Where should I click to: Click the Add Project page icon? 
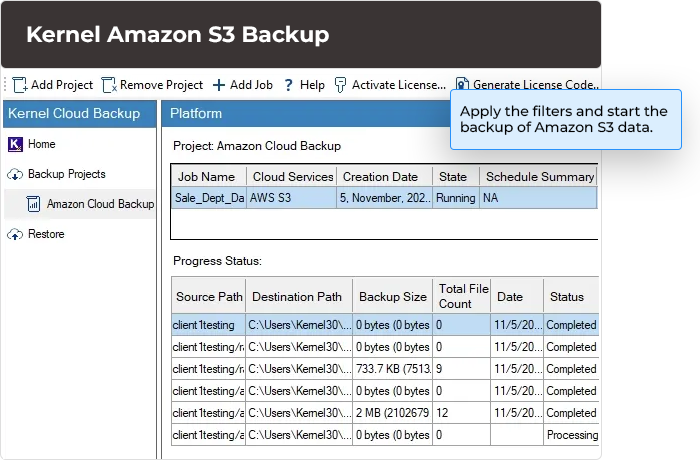point(20,85)
